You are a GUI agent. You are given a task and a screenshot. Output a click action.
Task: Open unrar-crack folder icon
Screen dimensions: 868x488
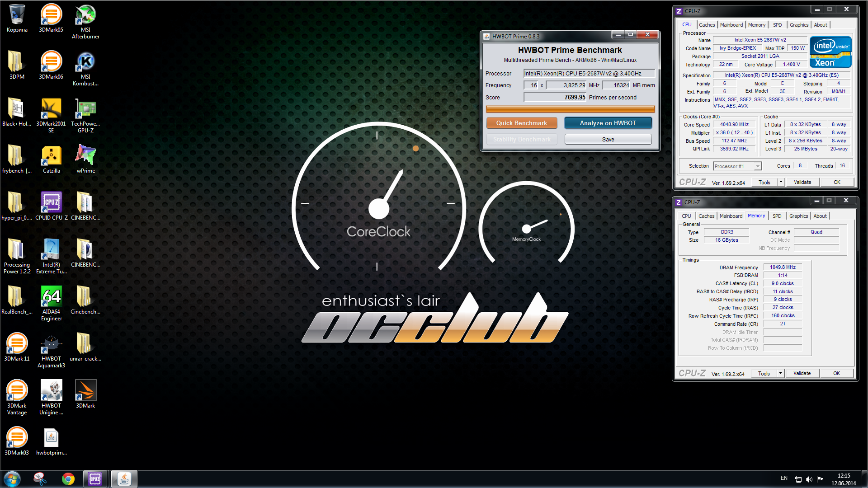85,347
